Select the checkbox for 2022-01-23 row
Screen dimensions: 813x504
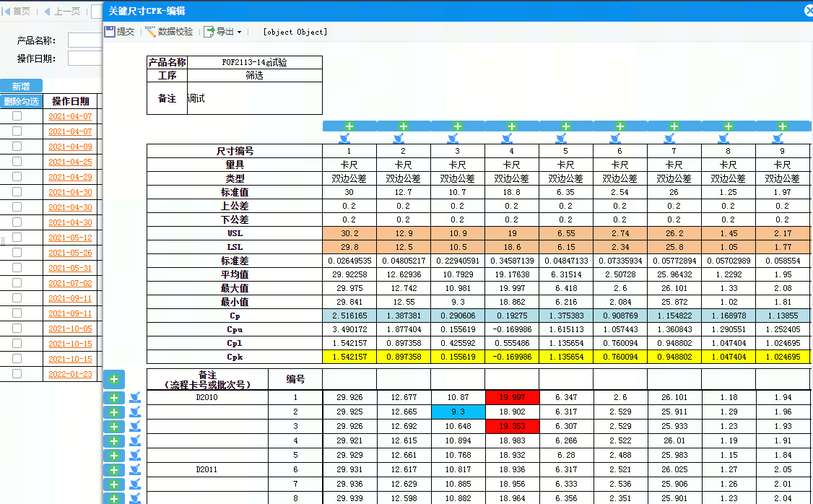pos(17,374)
